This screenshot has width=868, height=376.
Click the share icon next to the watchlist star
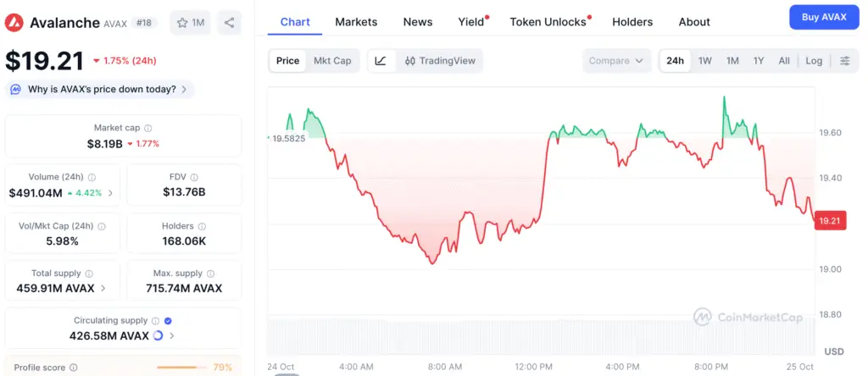point(230,23)
